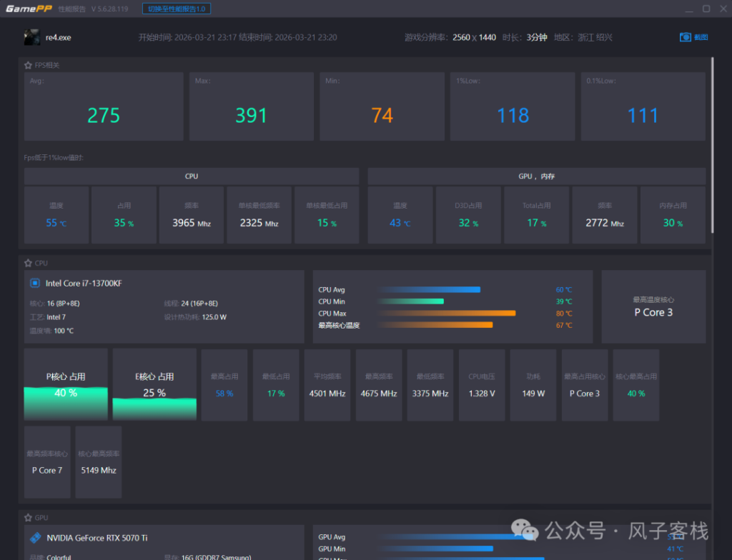Viewport: 732px width, 560px height.
Task: Toggle the star icon beside FPS相关
Action: tap(28, 65)
